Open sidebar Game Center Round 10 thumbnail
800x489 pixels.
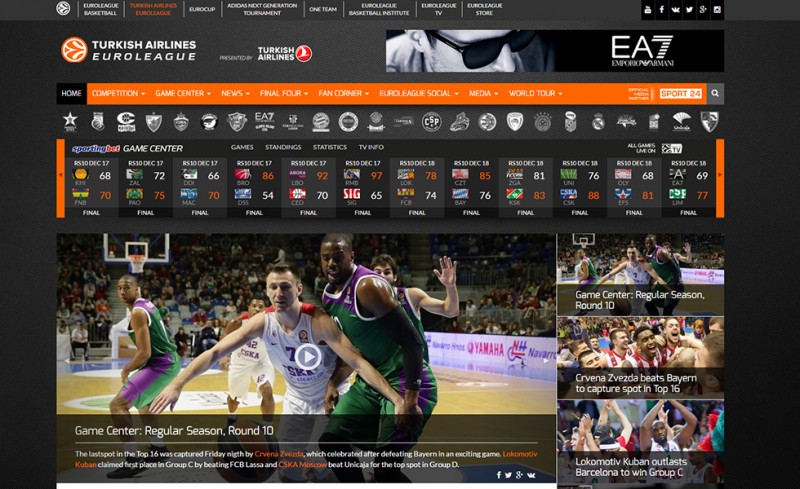(x=640, y=275)
